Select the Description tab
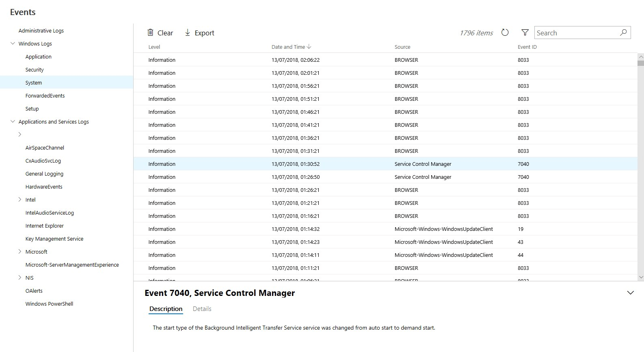This screenshot has height=352, width=644. pos(166,309)
